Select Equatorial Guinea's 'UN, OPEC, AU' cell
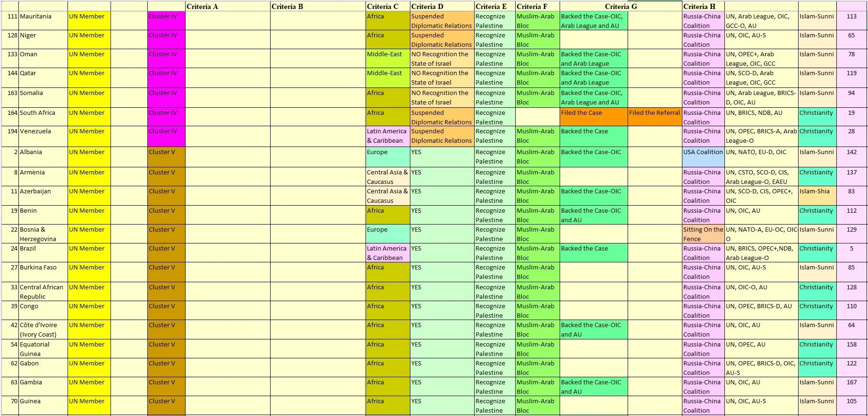 point(761,349)
